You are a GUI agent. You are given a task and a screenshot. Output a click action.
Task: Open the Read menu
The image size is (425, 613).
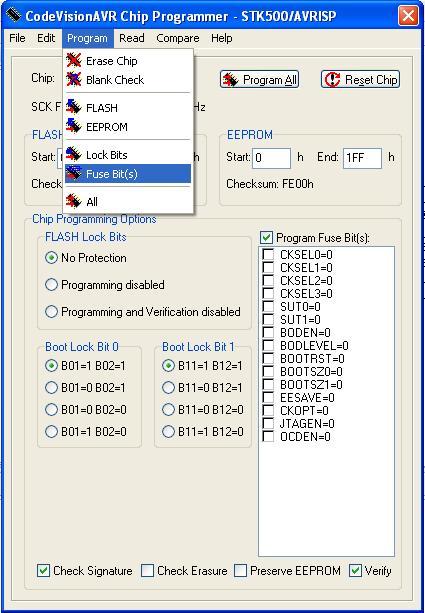tap(132, 38)
